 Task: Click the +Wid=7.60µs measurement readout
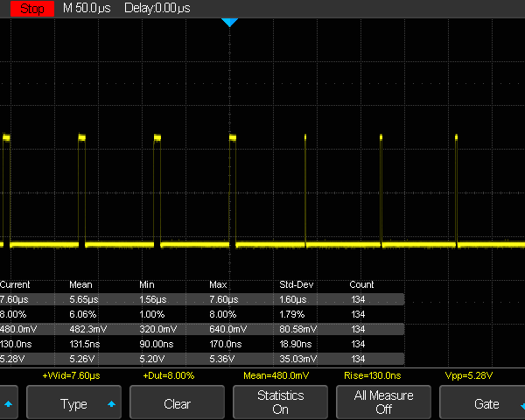pyautogui.click(x=71, y=375)
